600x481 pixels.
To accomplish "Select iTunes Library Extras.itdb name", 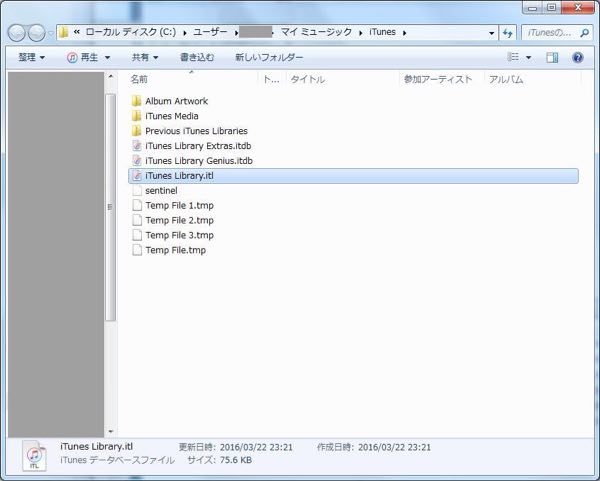I will pyautogui.click(x=198, y=146).
